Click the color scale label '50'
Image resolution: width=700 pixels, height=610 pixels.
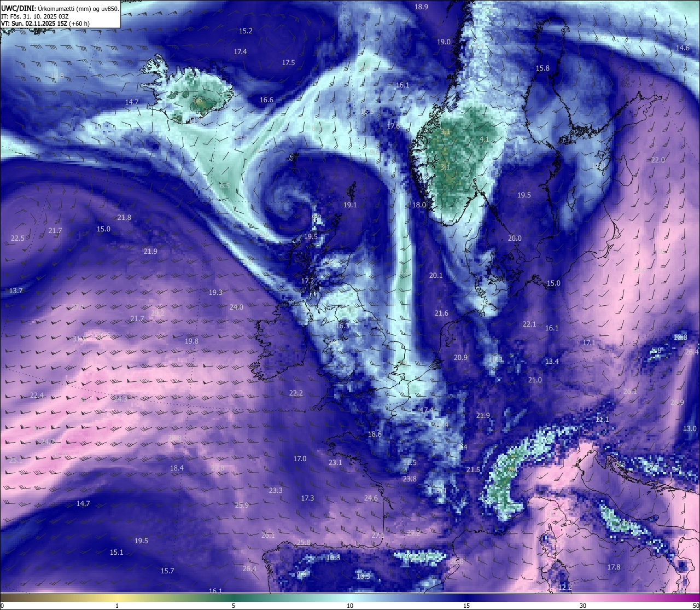click(x=696, y=606)
